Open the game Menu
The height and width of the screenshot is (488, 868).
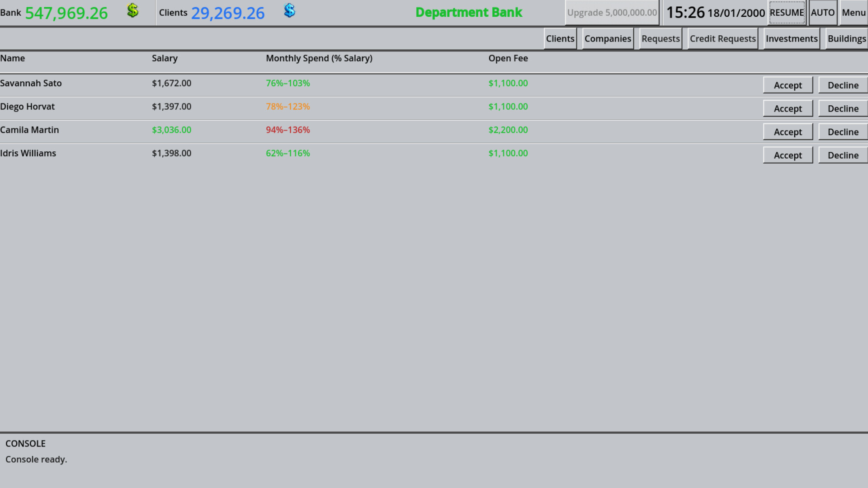853,13
